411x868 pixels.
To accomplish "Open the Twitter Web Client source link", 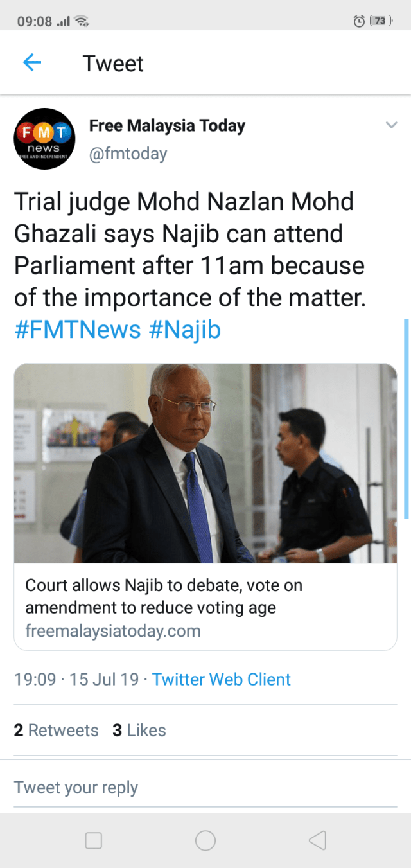I will [x=222, y=679].
